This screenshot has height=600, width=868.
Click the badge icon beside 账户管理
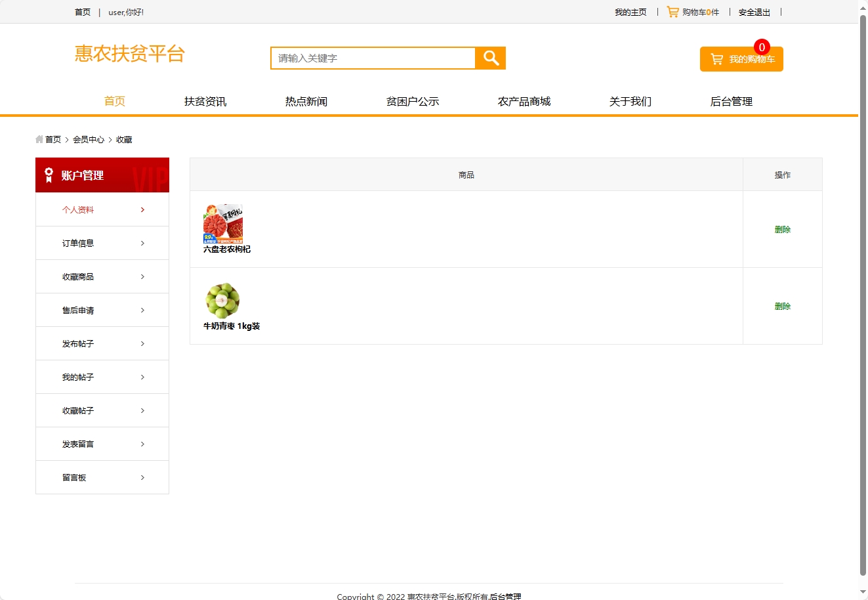(48, 175)
